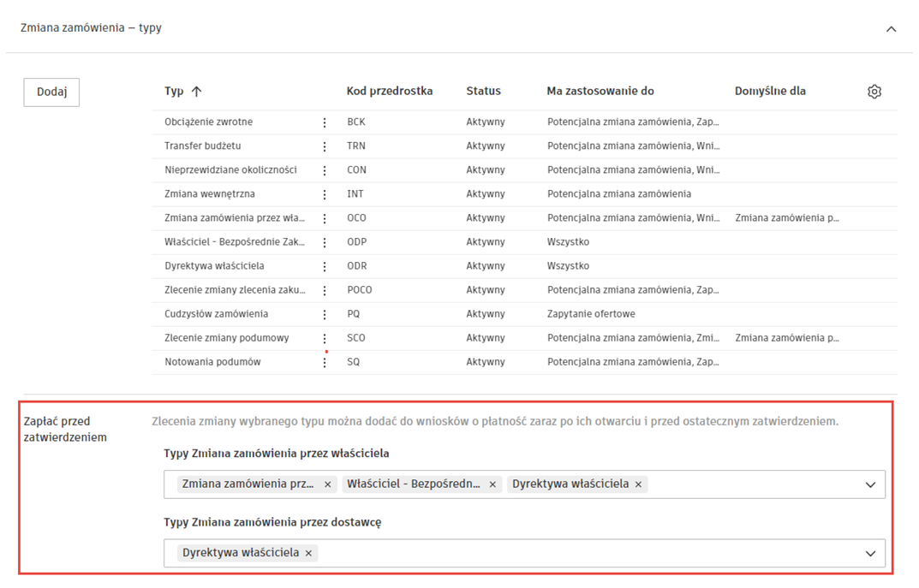Expand the owner change order types dropdown
This screenshot has height=588, width=919.
coord(870,485)
